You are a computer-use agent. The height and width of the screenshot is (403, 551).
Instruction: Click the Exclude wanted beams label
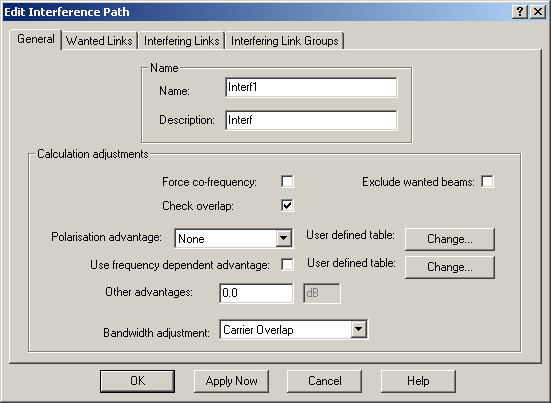418,182
